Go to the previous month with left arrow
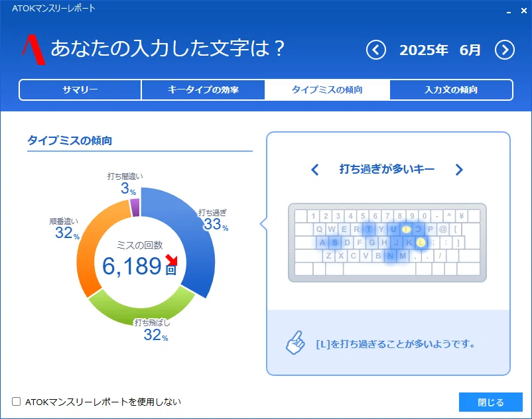This screenshot has height=419, width=532. 376,50
